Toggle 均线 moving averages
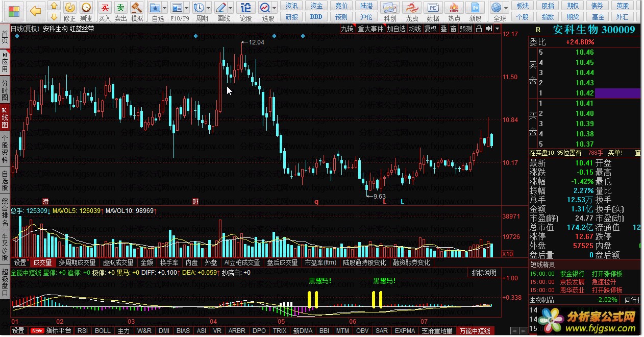The height and width of the screenshot is (337, 644). point(414,29)
